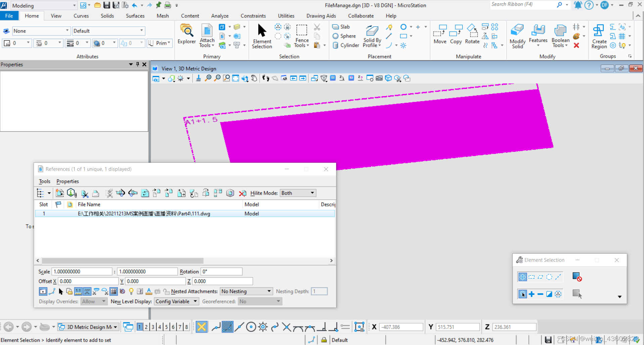Screen dimensions: 644x345
Task: Click the red Delete Element icon
Action: (577, 45)
